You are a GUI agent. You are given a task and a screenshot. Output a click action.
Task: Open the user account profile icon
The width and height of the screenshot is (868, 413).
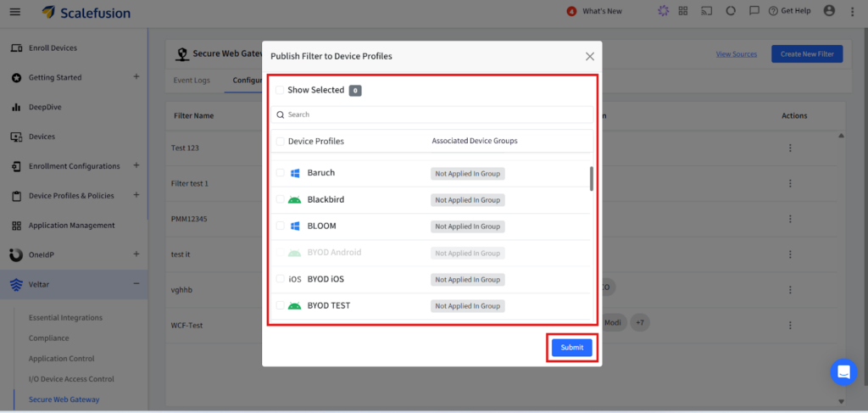click(x=829, y=10)
